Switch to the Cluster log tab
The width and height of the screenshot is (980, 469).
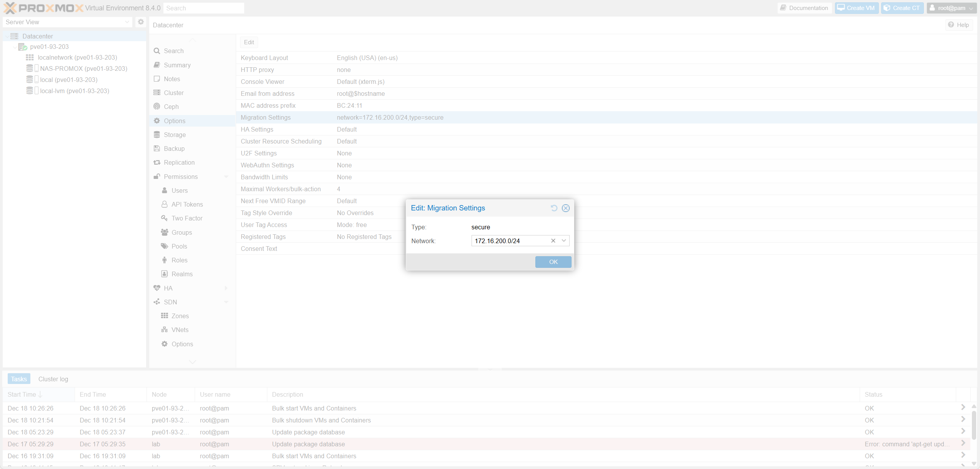click(x=53, y=379)
